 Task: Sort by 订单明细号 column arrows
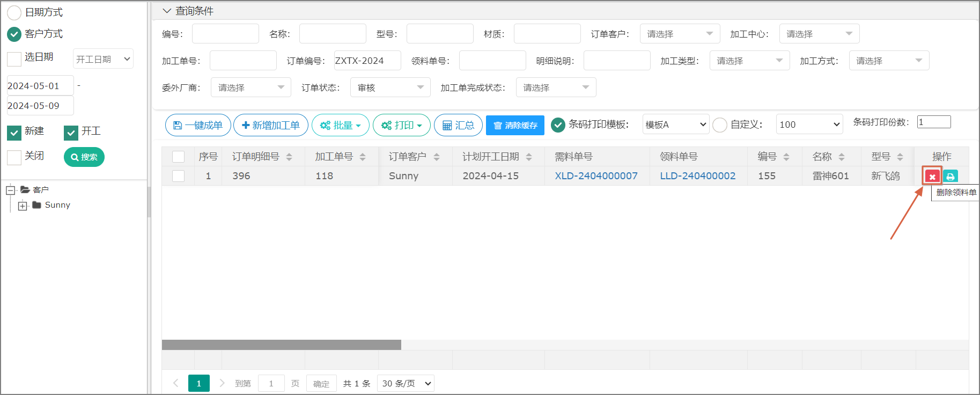tap(289, 157)
